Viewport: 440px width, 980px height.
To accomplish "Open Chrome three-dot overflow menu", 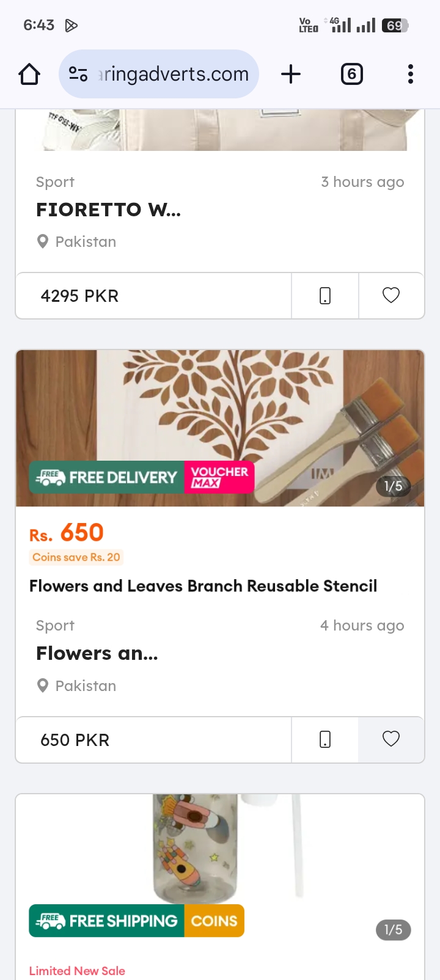I will pos(411,75).
